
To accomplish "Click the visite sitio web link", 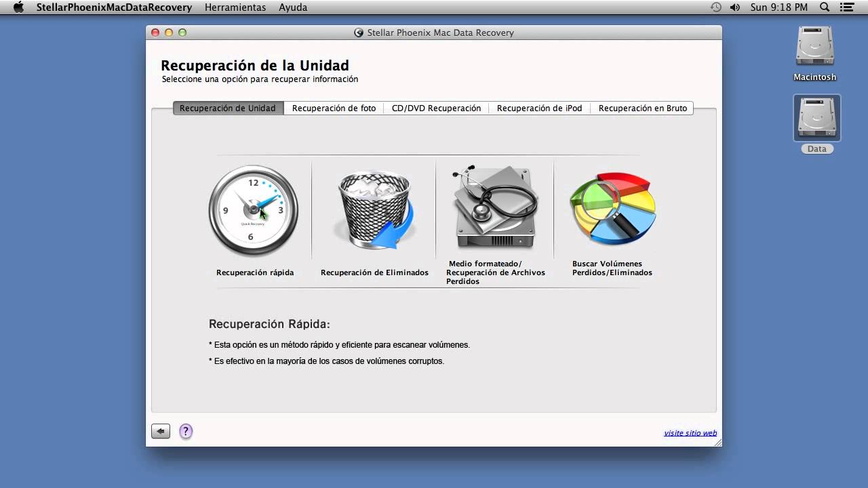I will coord(690,433).
